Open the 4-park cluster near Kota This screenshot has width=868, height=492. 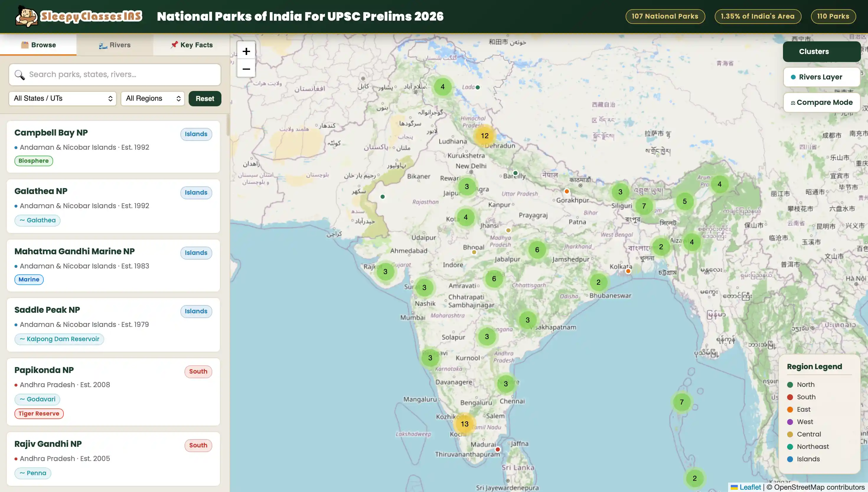(465, 217)
